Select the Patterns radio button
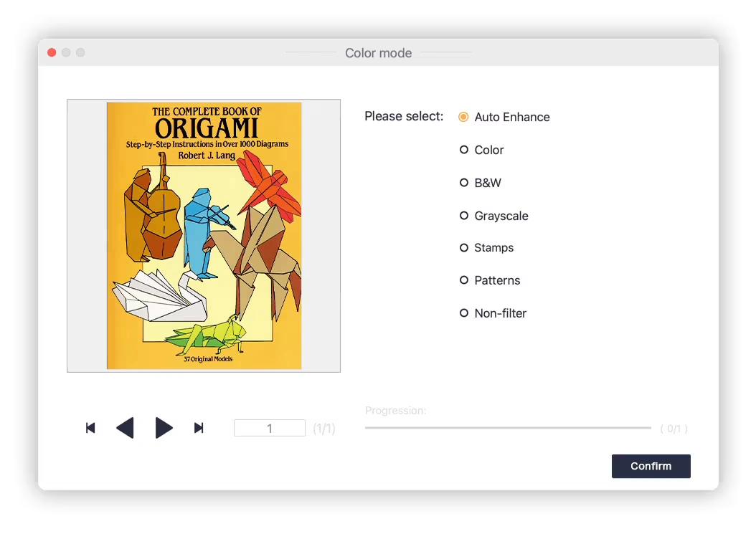756x539 pixels. coord(464,280)
